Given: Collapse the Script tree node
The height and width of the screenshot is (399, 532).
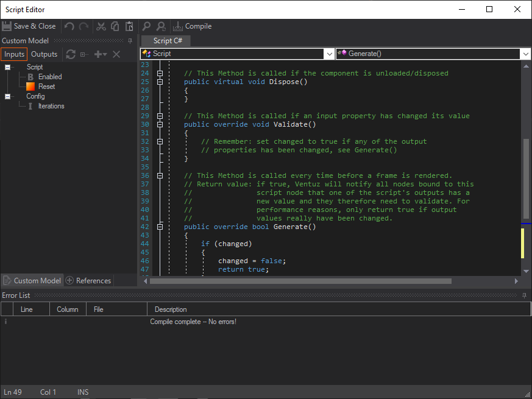Looking at the screenshot, I should 7,67.
